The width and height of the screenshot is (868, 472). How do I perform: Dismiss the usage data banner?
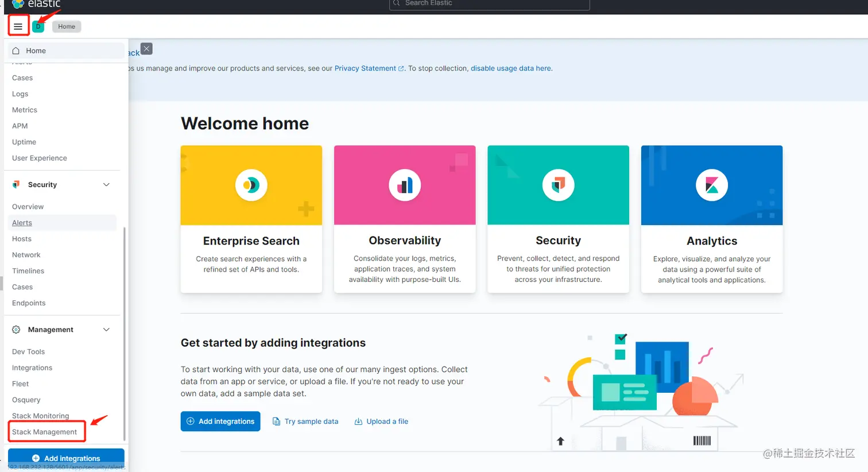[x=147, y=49]
